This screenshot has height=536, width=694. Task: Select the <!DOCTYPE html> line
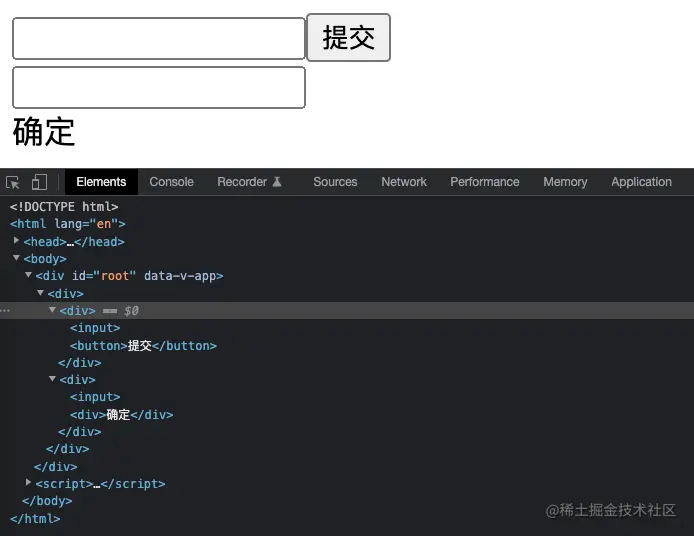pyautogui.click(x=64, y=207)
